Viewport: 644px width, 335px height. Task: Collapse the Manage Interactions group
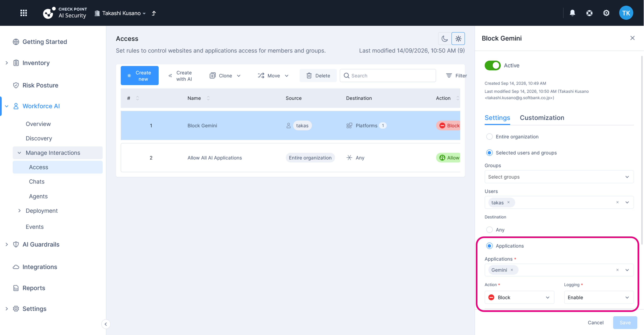coord(19,153)
